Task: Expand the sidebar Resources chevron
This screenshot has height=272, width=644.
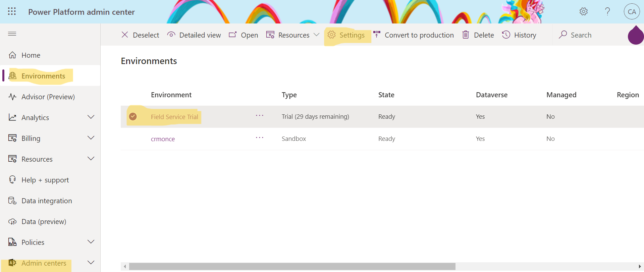Action: pyautogui.click(x=91, y=159)
